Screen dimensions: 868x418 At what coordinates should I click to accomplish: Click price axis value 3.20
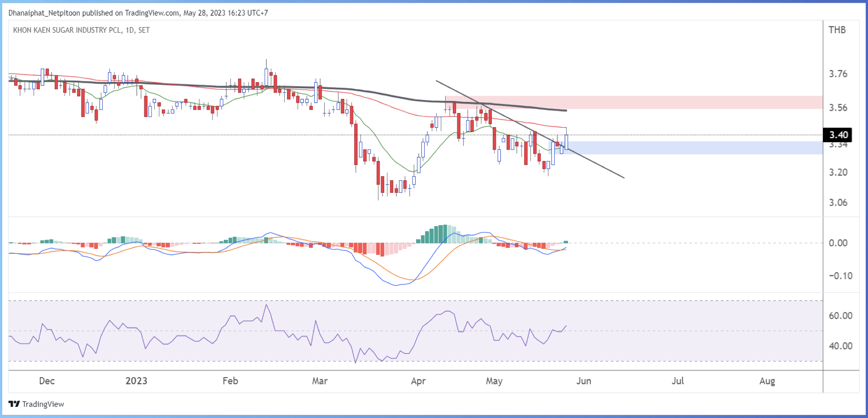pyautogui.click(x=838, y=172)
